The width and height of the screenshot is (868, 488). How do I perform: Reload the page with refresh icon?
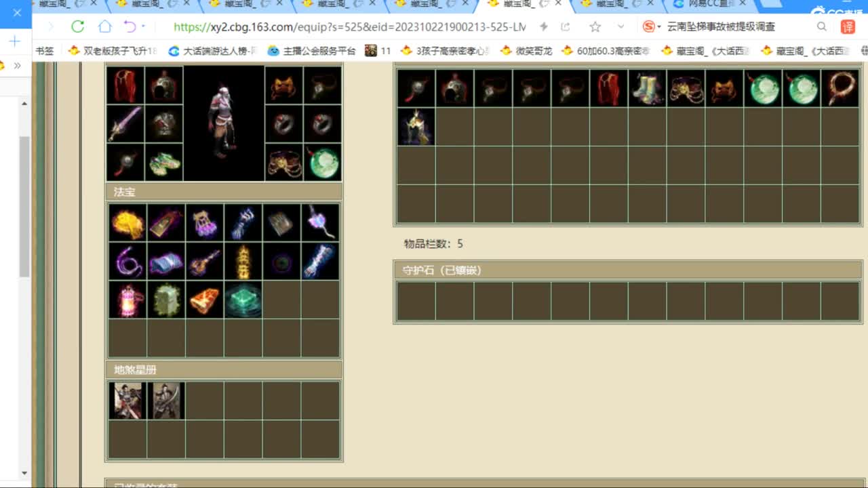coord(78,26)
